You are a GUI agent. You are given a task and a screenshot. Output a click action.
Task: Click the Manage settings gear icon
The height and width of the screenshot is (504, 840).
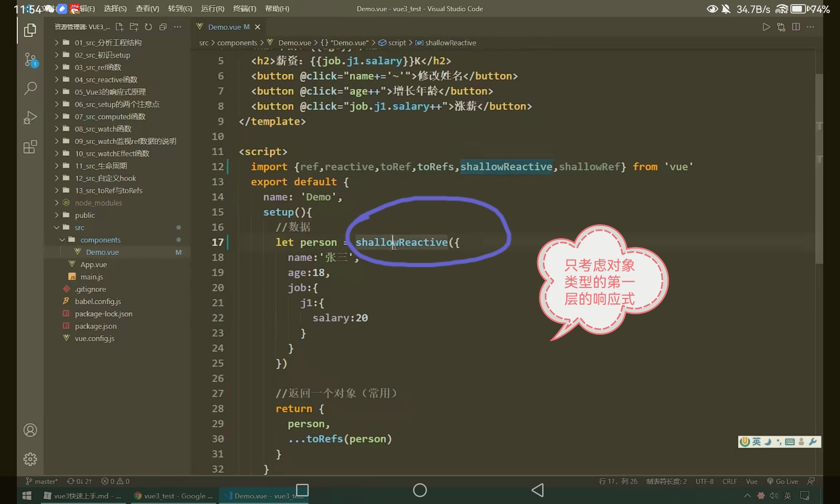[x=30, y=459]
